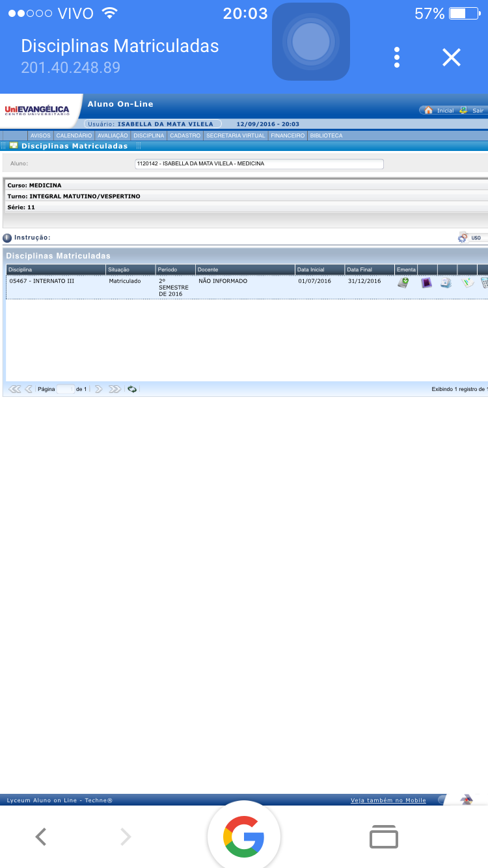The height and width of the screenshot is (868, 488).
Task: Go to the last page with double arrow
Action: point(115,389)
